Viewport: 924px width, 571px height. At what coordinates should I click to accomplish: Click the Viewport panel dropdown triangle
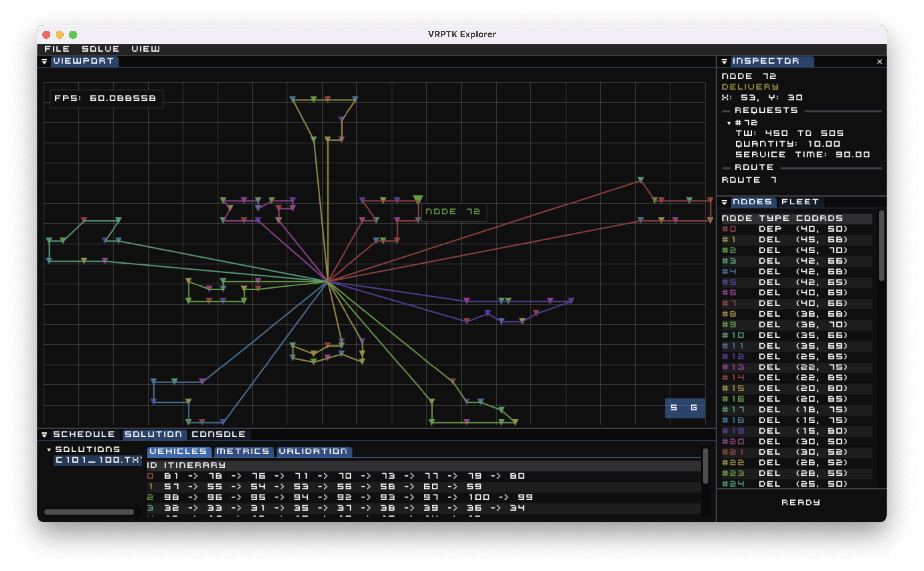(x=44, y=61)
